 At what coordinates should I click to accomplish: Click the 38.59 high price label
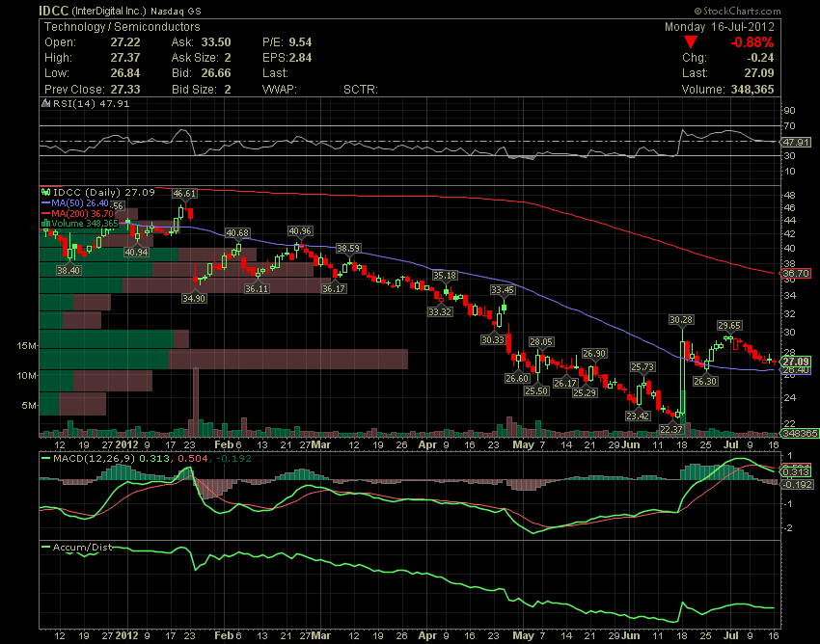pos(348,249)
